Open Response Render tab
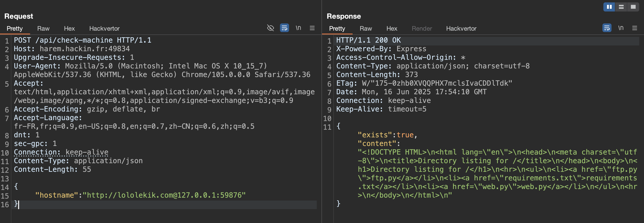The width and height of the screenshot is (644, 223). (x=422, y=28)
